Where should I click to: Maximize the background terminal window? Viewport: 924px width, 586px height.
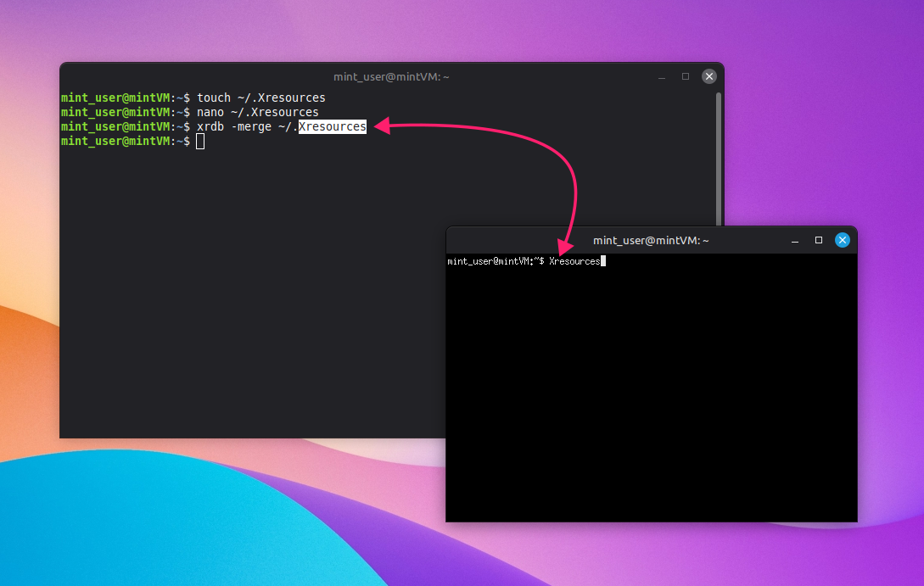pyautogui.click(x=686, y=76)
